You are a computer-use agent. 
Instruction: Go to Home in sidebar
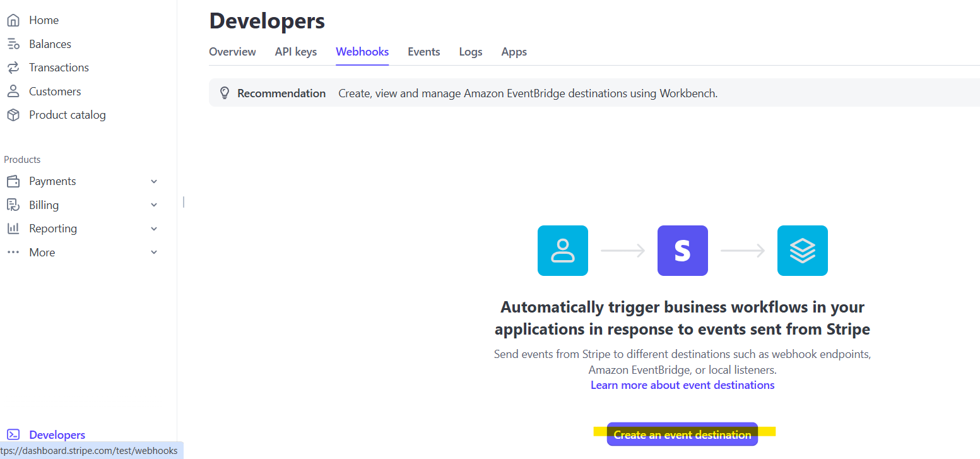(44, 20)
